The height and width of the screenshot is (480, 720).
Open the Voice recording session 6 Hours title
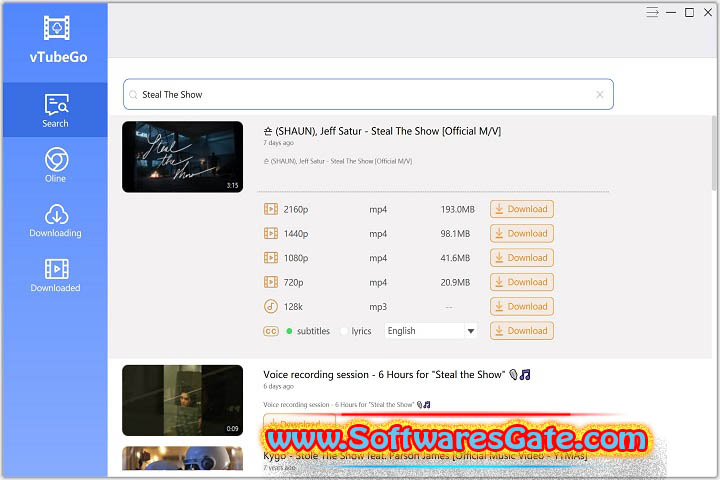[397, 375]
